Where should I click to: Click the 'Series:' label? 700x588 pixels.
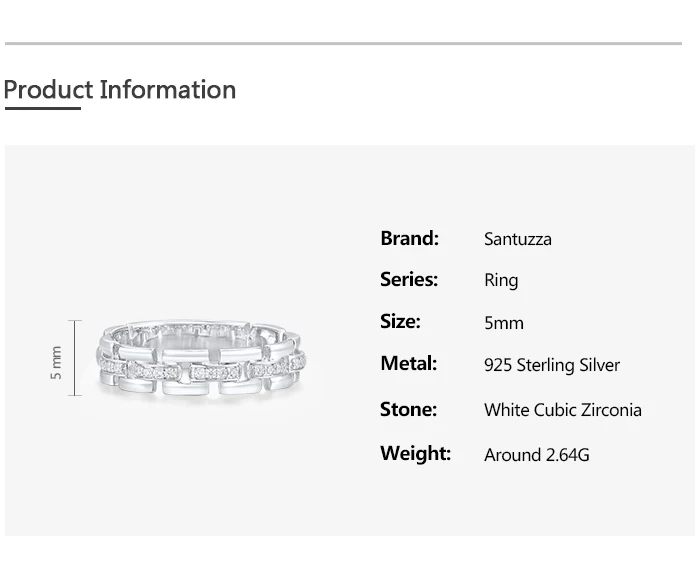[409, 280]
